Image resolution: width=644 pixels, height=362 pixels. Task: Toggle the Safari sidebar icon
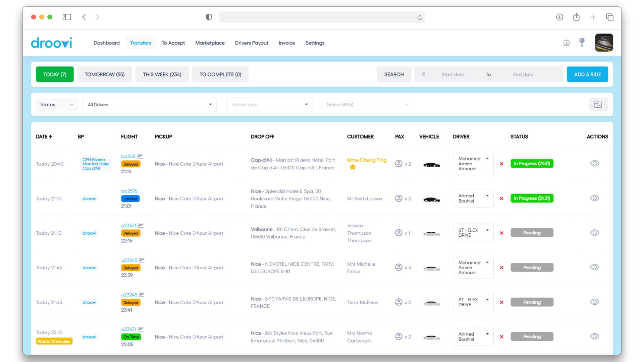point(67,17)
